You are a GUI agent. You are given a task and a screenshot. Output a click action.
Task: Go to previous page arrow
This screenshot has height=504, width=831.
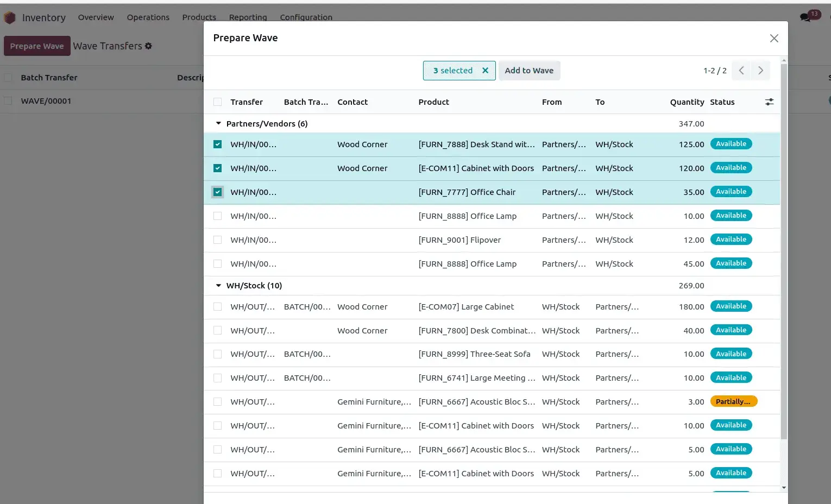click(741, 71)
